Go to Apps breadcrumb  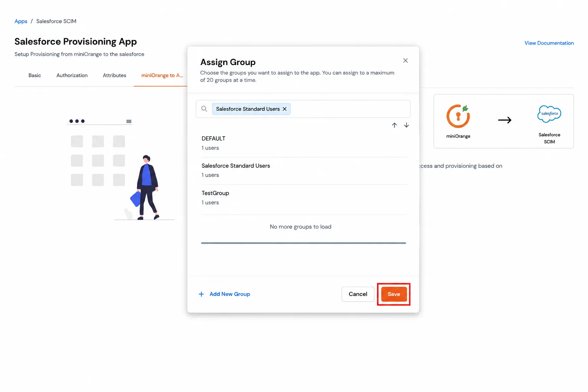[21, 21]
